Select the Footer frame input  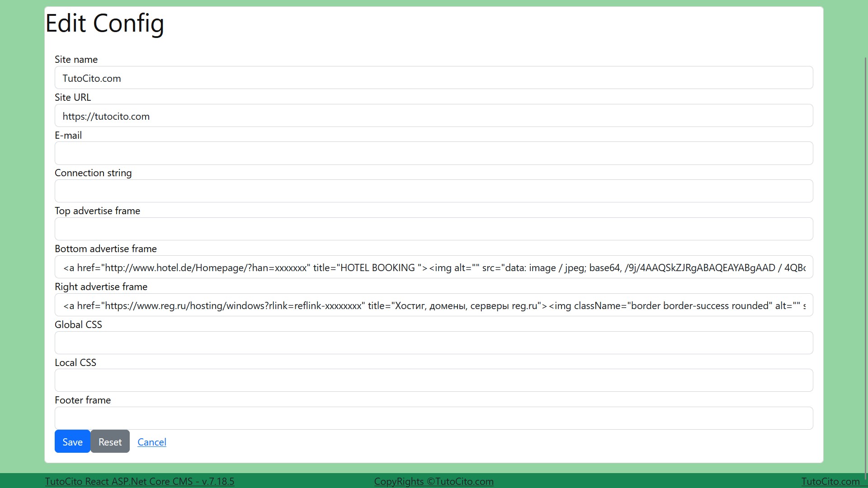434,418
